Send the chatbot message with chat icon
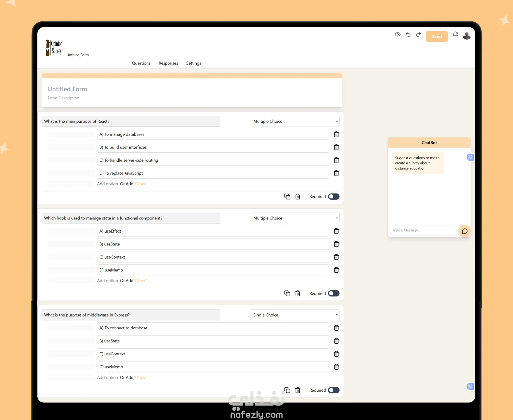The width and height of the screenshot is (513, 420). click(x=465, y=231)
